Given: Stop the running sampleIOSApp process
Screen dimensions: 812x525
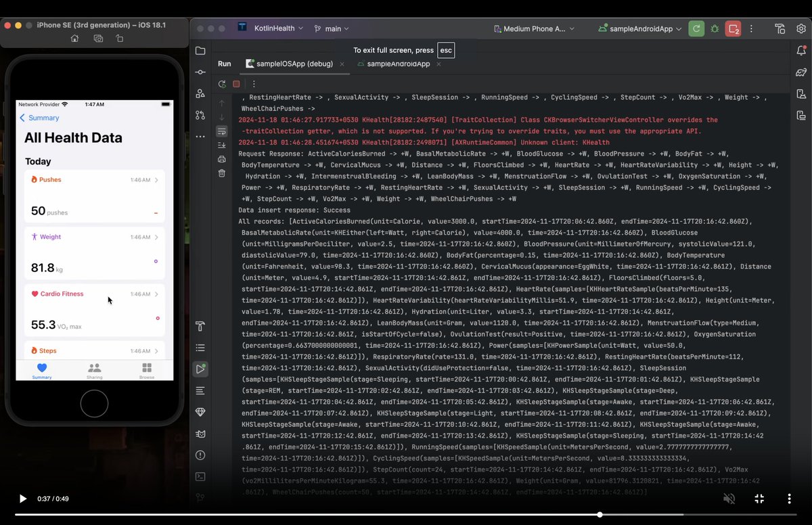Looking at the screenshot, I should tap(236, 84).
